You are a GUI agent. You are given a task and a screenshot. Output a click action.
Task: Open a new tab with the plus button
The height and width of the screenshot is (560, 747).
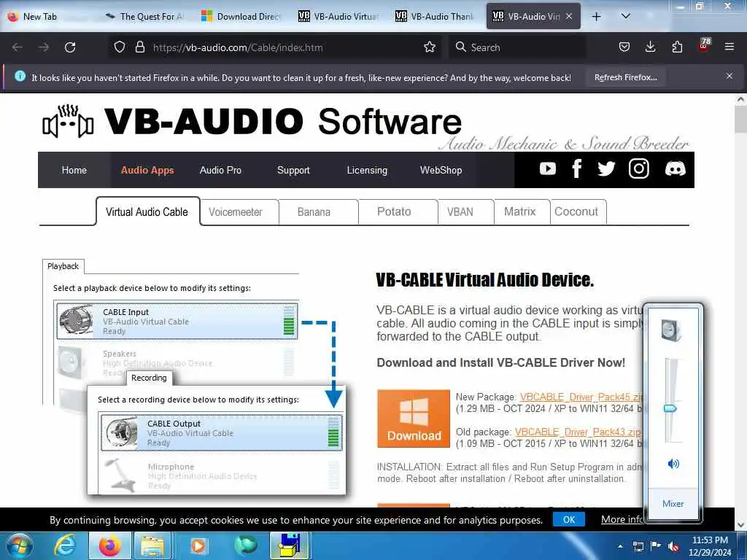[596, 16]
